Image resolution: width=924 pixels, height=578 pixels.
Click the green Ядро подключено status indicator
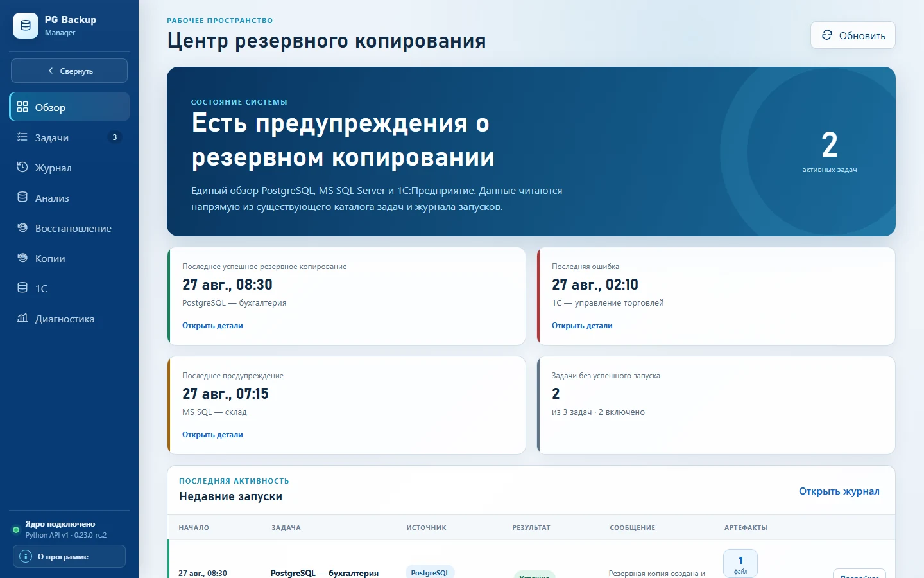pyautogui.click(x=16, y=530)
